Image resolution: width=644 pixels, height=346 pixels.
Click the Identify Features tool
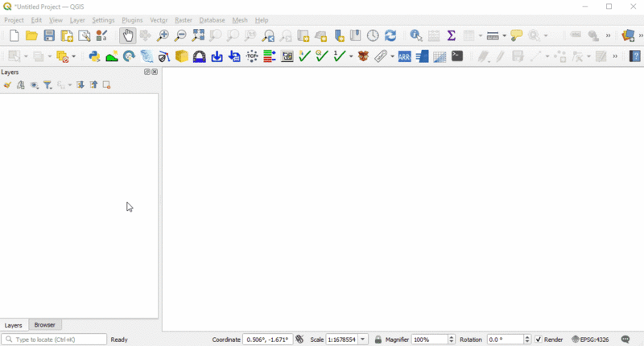tap(415, 35)
